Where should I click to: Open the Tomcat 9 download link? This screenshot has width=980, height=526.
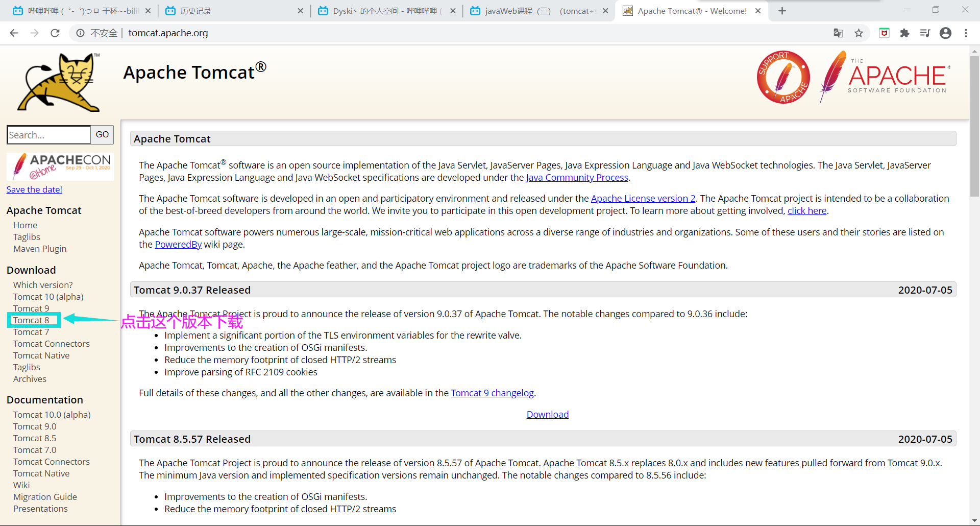(31, 308)
